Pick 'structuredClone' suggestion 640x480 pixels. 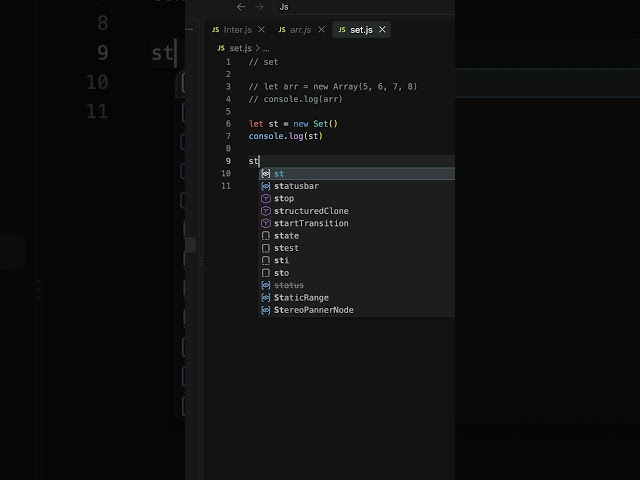click(357, 211)
